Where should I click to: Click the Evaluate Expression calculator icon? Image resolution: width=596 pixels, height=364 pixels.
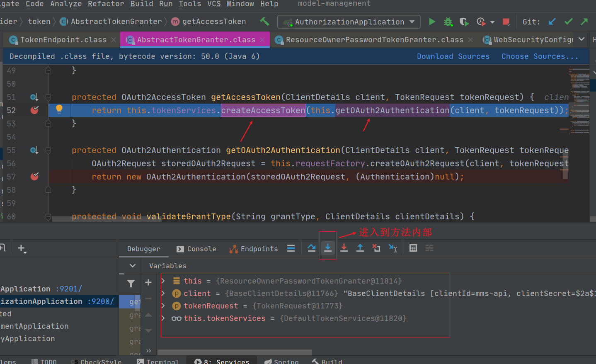click(413, 248)
